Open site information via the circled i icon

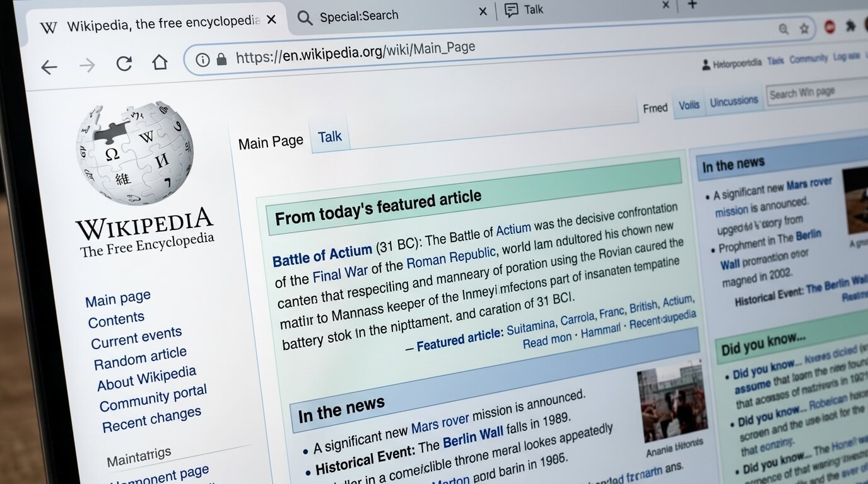click(202, 60)
